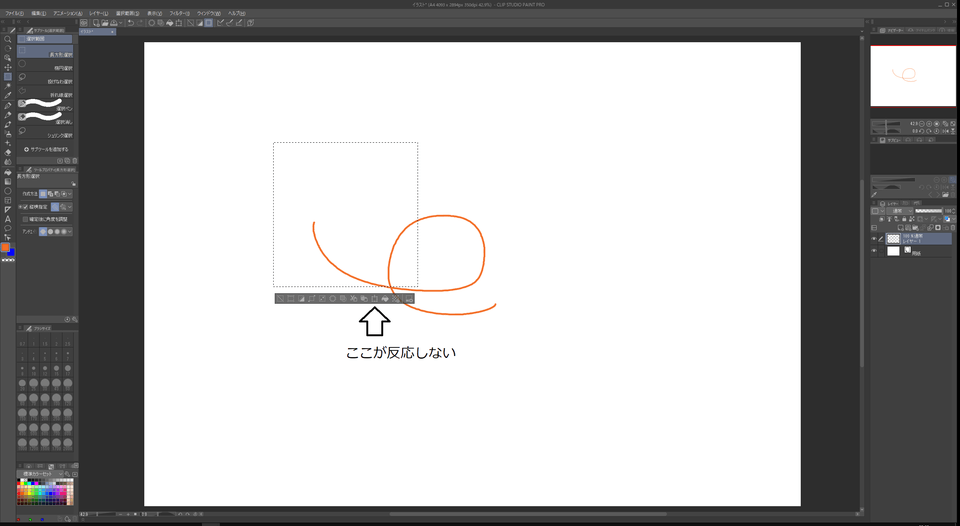Click Redo arrow in command bar
The height and width of the screenshot is (526, 960).
click(x=140, y=23)
